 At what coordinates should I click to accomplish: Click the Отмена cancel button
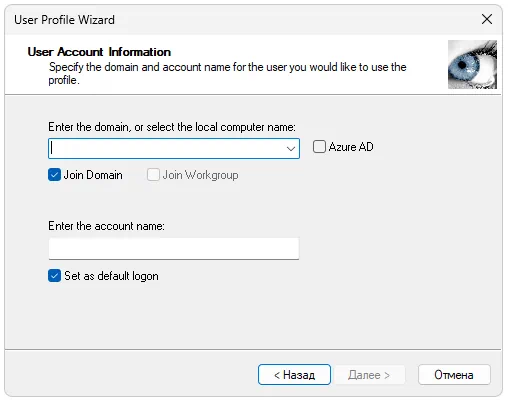[x=454, y=375]
